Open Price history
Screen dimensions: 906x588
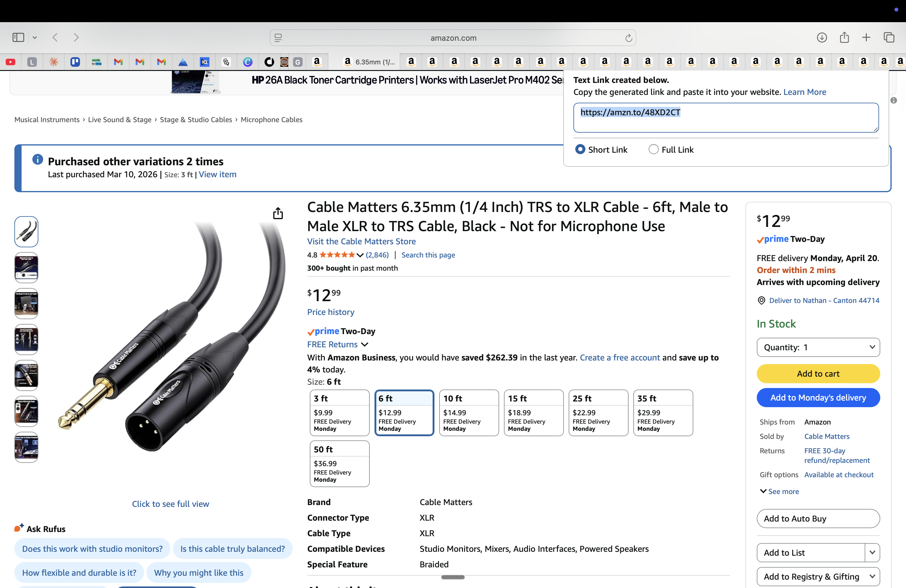tap(330, 312)
